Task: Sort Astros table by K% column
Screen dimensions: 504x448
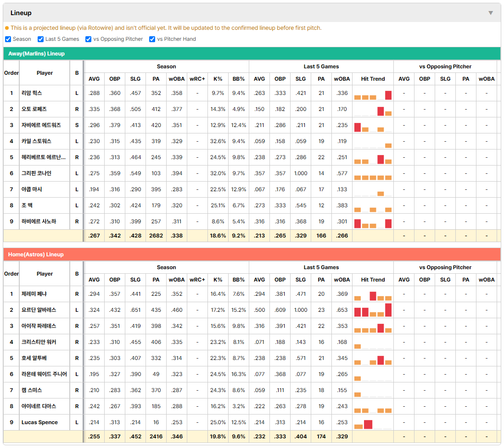Action: pos(218,280)
